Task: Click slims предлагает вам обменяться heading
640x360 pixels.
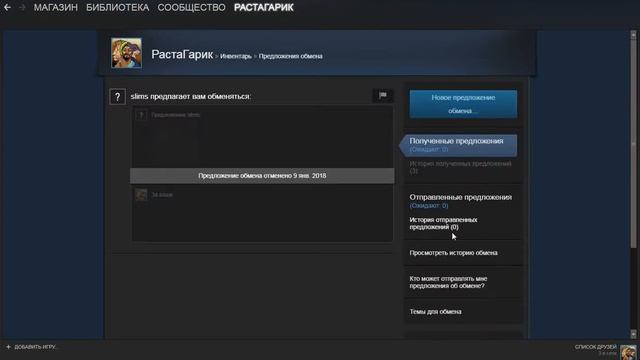Action: pyautogui.click(x=191, y=96)
